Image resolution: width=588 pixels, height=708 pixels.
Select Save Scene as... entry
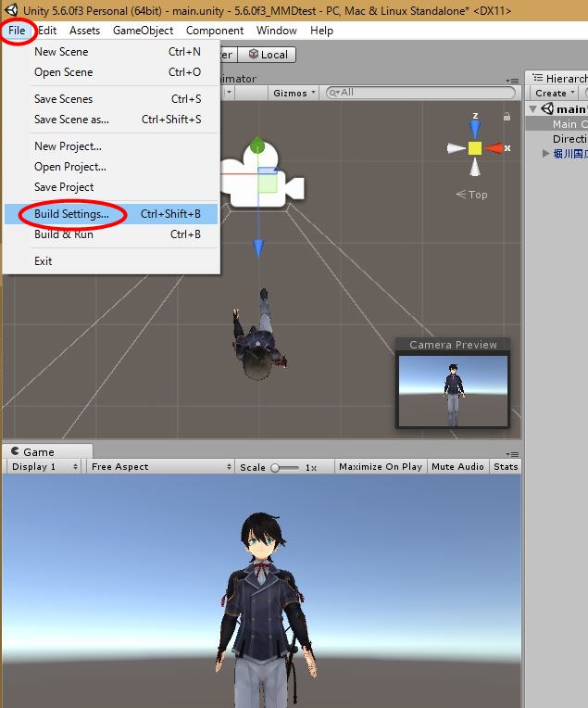coord(111,120)
